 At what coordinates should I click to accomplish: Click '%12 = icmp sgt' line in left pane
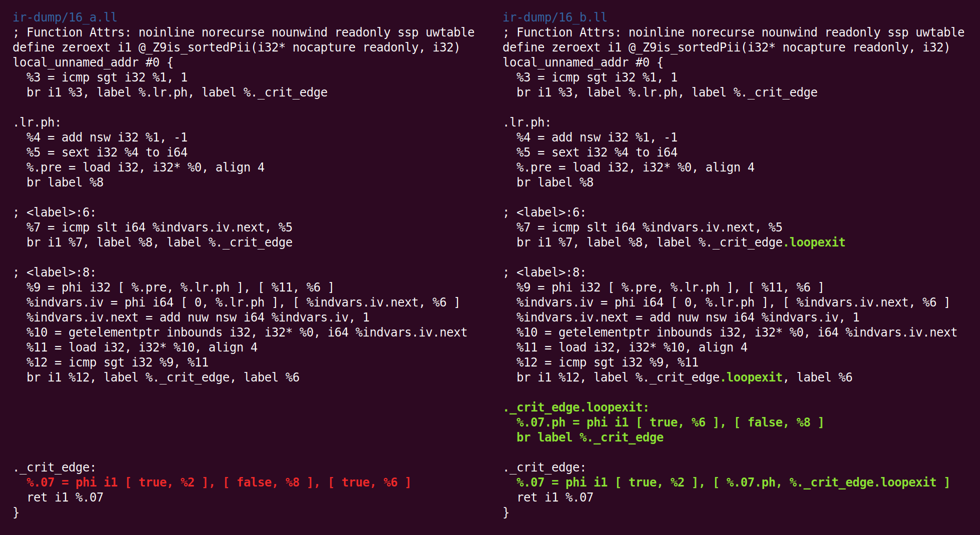[117, 362]
